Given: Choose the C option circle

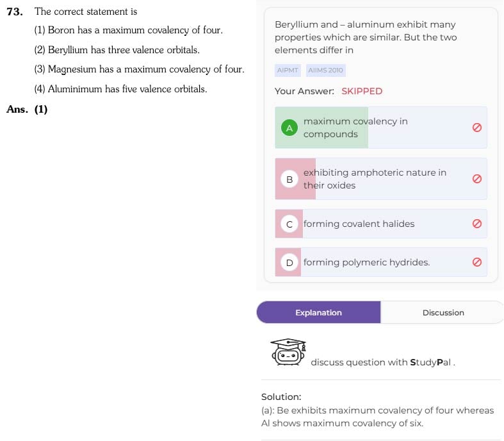Looking at the screenshot, I should point(289,224).
